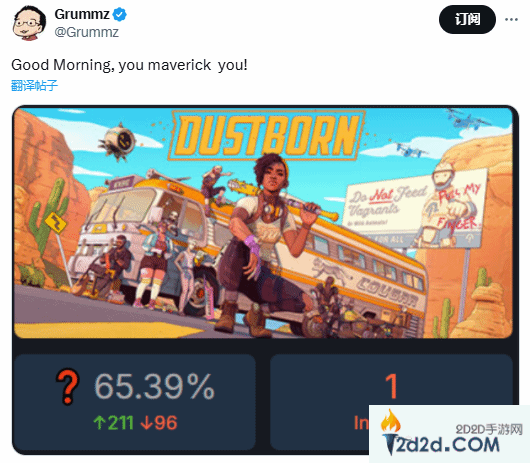Click the 2d2d.COM watermark text
Screen dimensions: 530x463
pyautogui.click(x=448, y=444)
